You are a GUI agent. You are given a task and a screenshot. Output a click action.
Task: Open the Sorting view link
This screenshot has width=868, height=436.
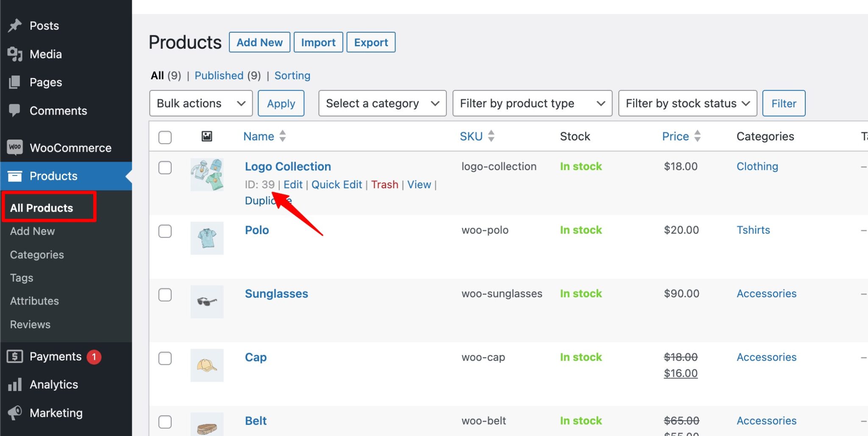point(292,75)
